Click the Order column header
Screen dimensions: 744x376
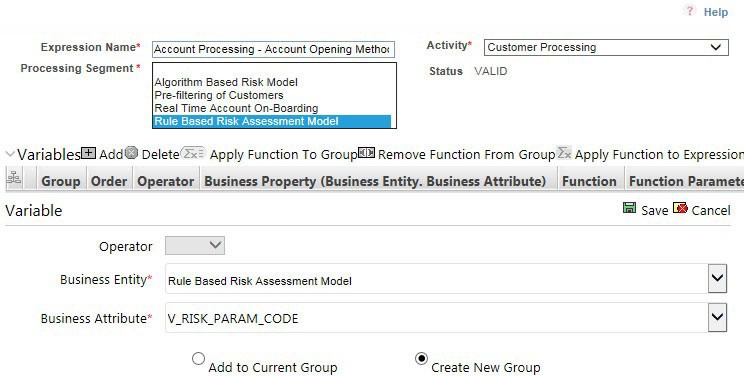pos(109,181)
